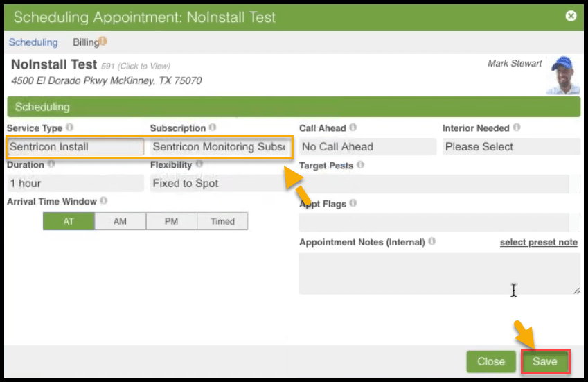Select the AM arrival time window
Image resolution: width=588 pixels, height=382 pixels.
120,222
